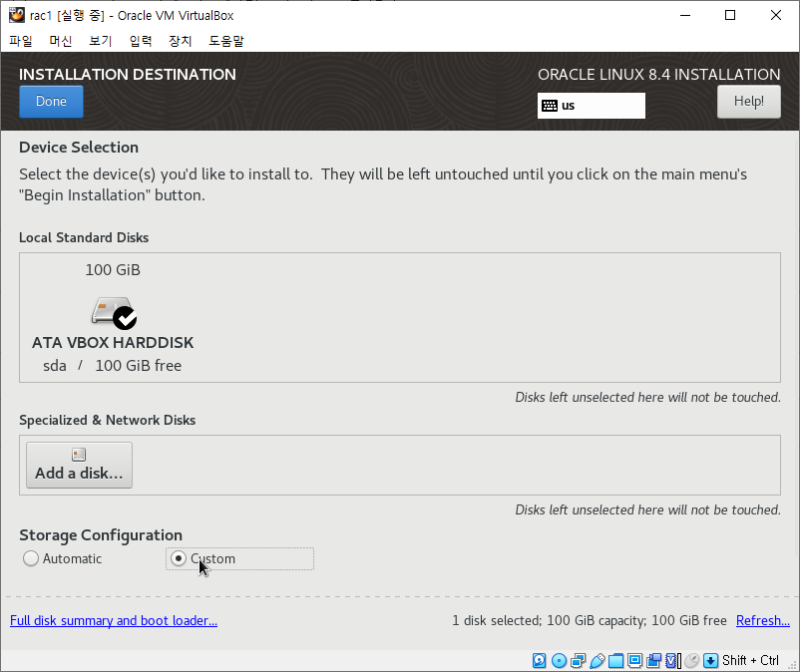
Task: Click the 'sda / 100 GiB free' text
Action: pos(113,366)
